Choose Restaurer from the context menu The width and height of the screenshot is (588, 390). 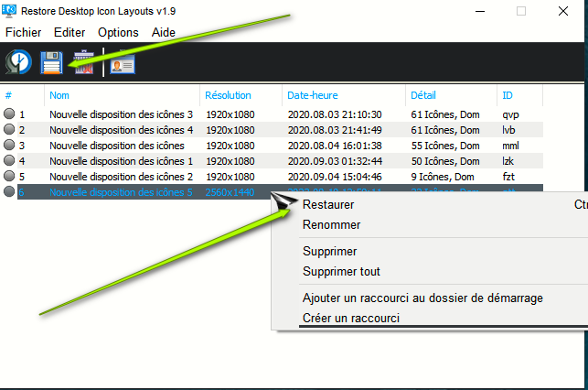328,205
